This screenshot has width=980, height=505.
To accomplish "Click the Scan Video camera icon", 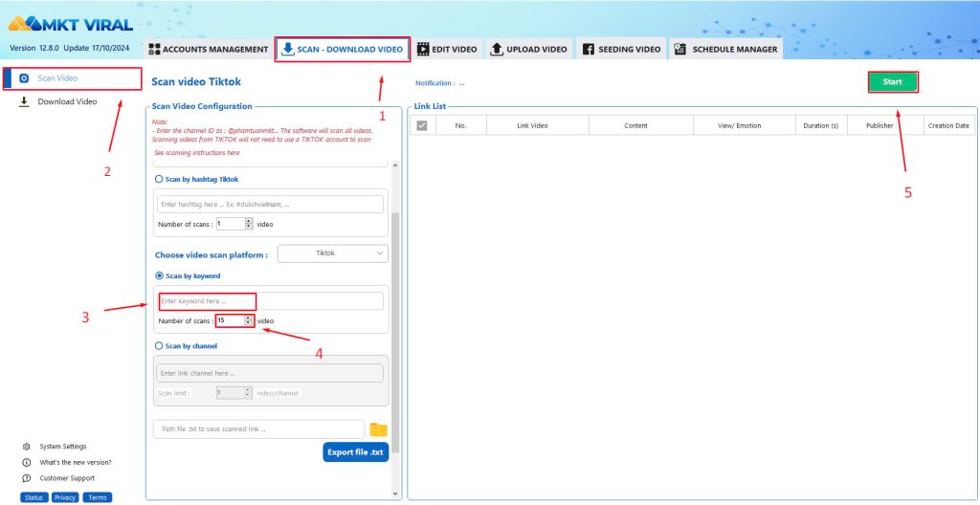I will pyautogui.click(x=24, y=78).
